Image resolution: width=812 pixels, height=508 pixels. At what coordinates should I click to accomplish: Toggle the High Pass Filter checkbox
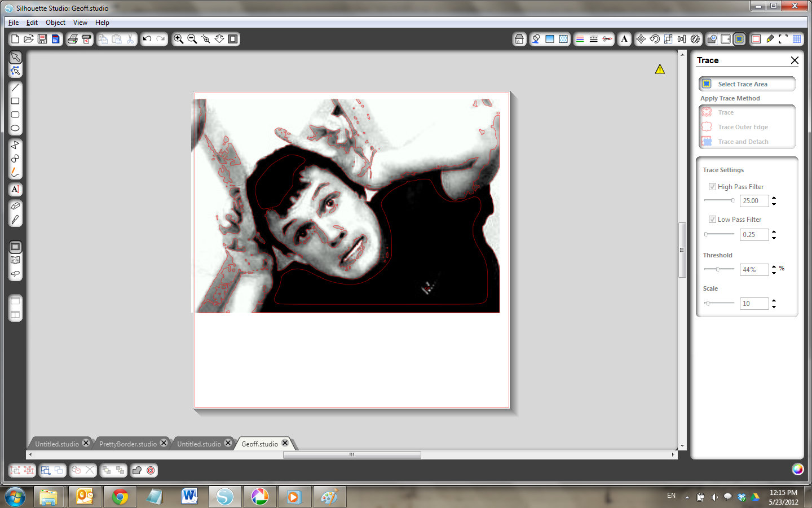click(x=712, y=187)
